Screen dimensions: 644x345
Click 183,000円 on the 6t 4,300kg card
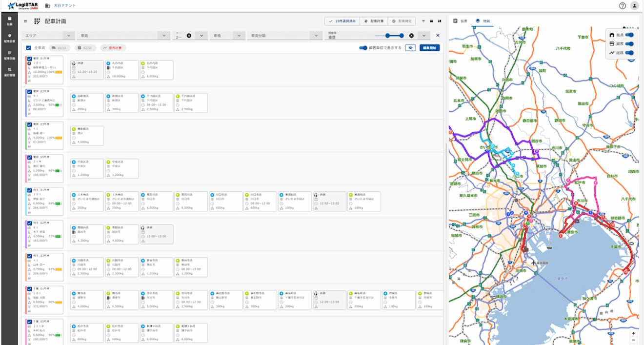(x=40, y=240)
